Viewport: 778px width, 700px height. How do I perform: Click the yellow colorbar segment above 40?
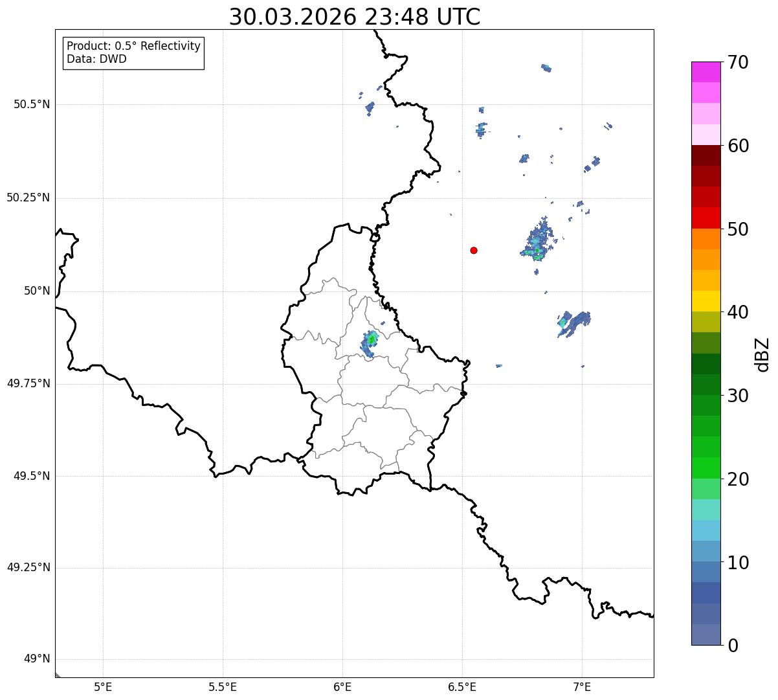[706, 301]
